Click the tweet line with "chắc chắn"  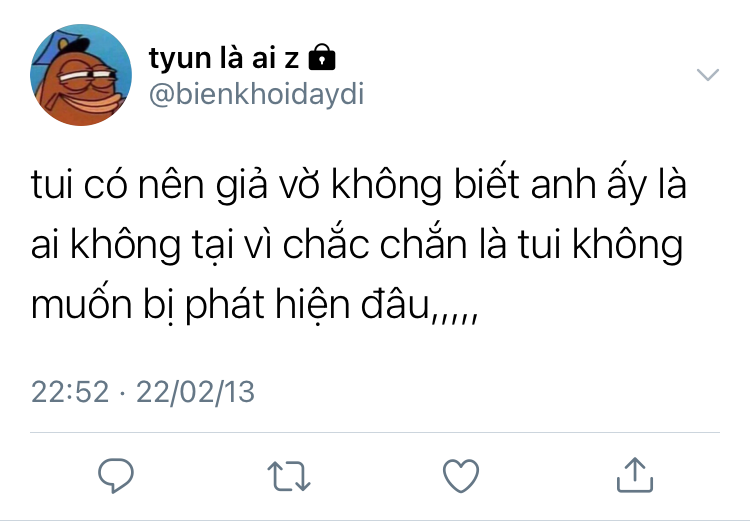click(357, 244)
